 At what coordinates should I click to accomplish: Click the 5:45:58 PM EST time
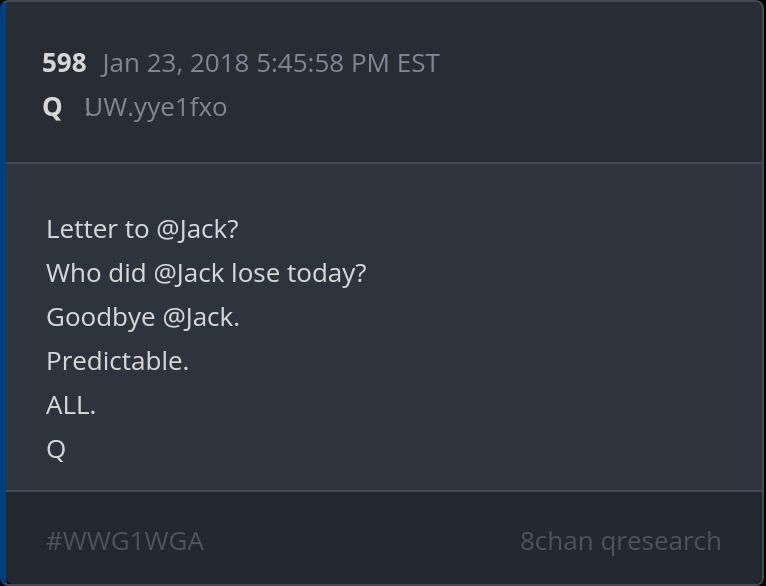(x=348, y=63)
